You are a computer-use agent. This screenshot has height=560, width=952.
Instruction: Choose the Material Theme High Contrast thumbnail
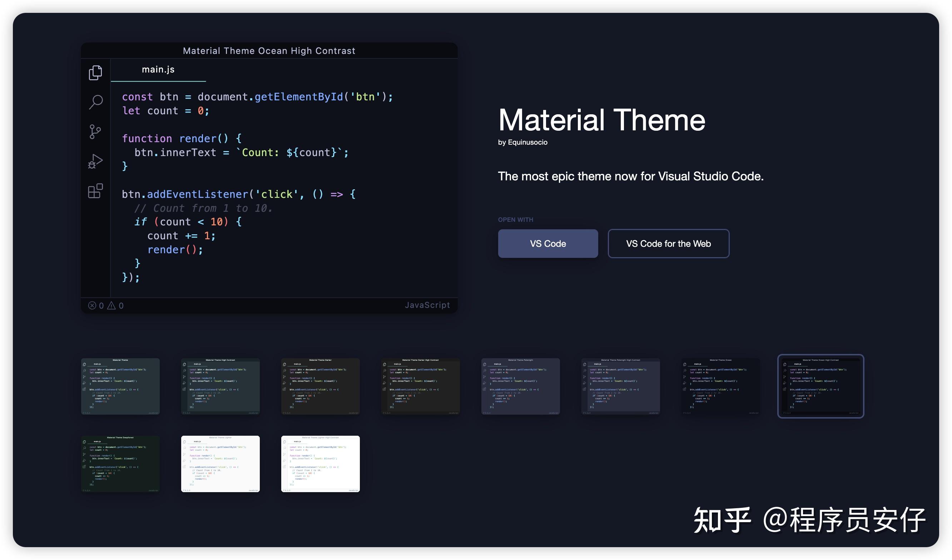220,386
